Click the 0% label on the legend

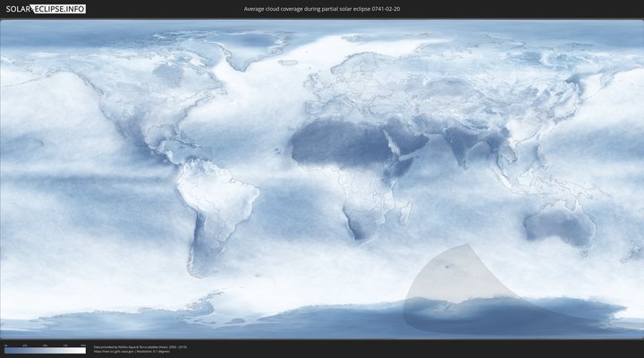pos(5,345)
